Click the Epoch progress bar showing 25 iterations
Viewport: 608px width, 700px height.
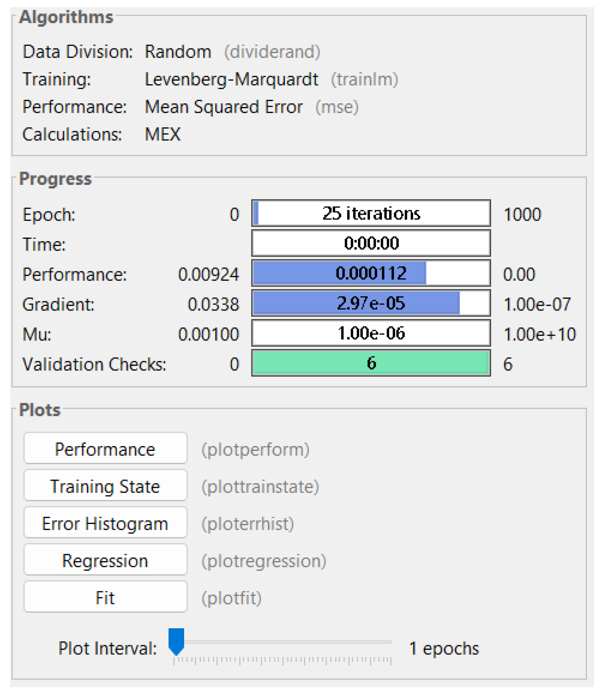click(x=371, y=213)
